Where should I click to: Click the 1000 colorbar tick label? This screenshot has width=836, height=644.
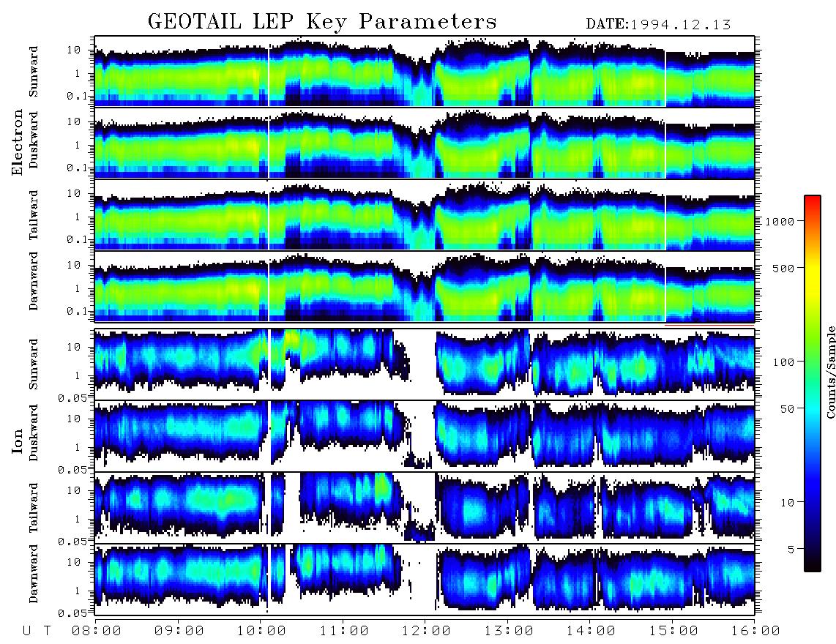pyautogui.click(x=780, y=221)
